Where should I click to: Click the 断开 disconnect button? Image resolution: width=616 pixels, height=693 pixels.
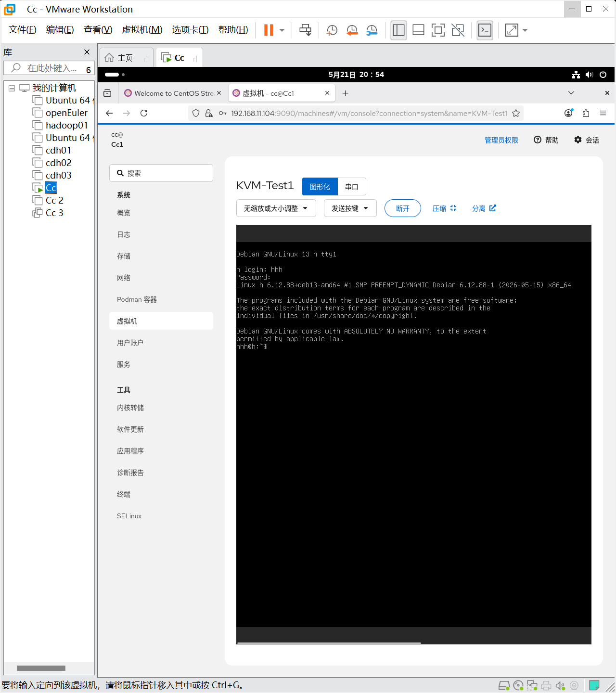tap(403, 208)
